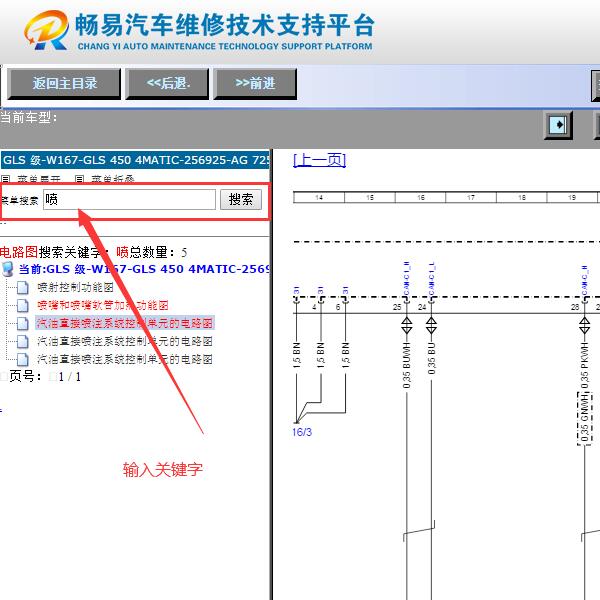
Task: Collapse all via 菜单折叠
Action: tap(113, 179)
